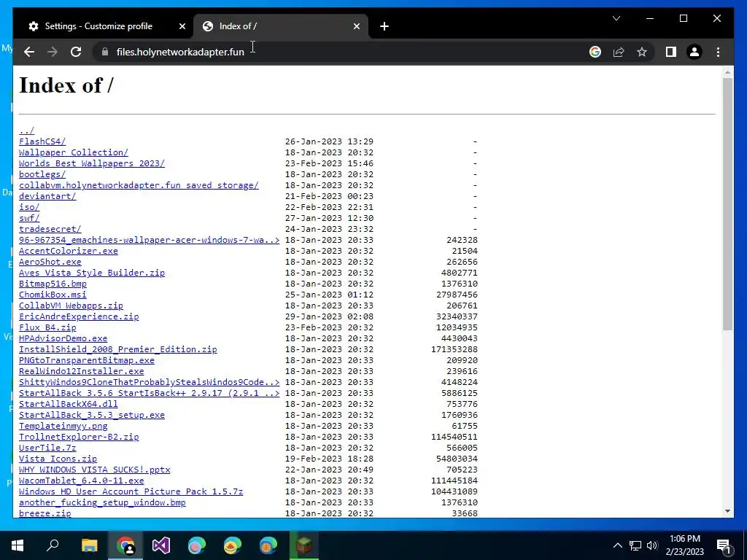The image size is (747, 560).
Task: Close the Index of / tab
Action: [x=356, y=27]
